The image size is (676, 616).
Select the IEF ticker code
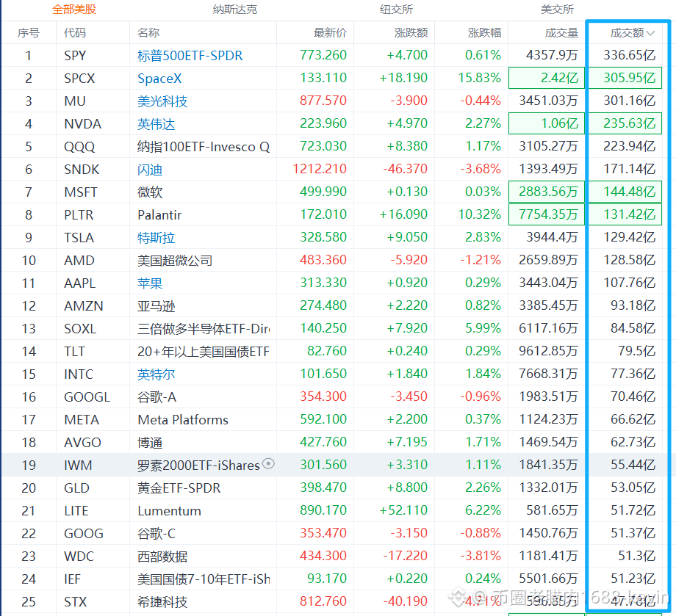73,579
